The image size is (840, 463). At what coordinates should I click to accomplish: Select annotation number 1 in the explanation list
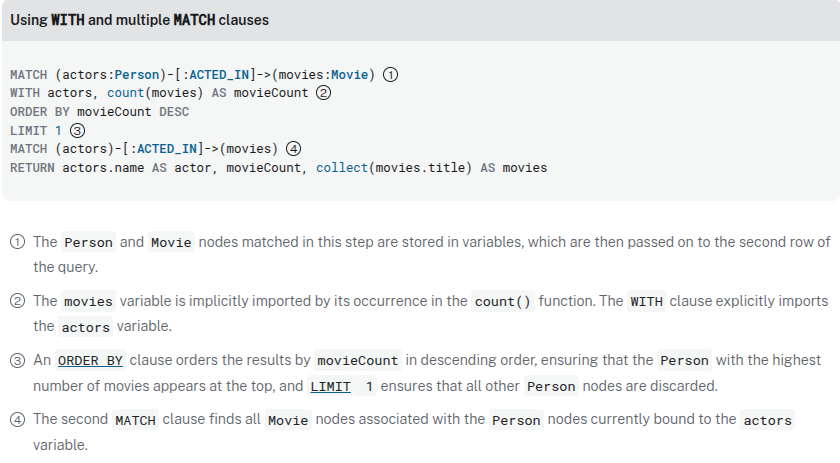(18, 242)
